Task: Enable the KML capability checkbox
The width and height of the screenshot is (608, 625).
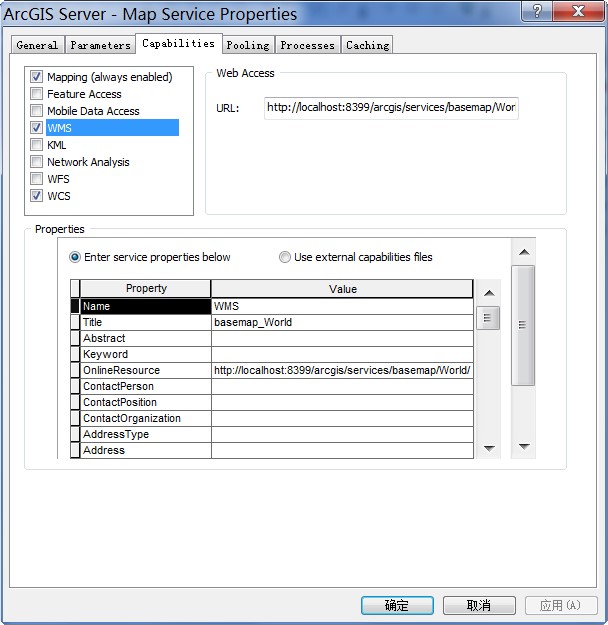Action: click(37, 145)
